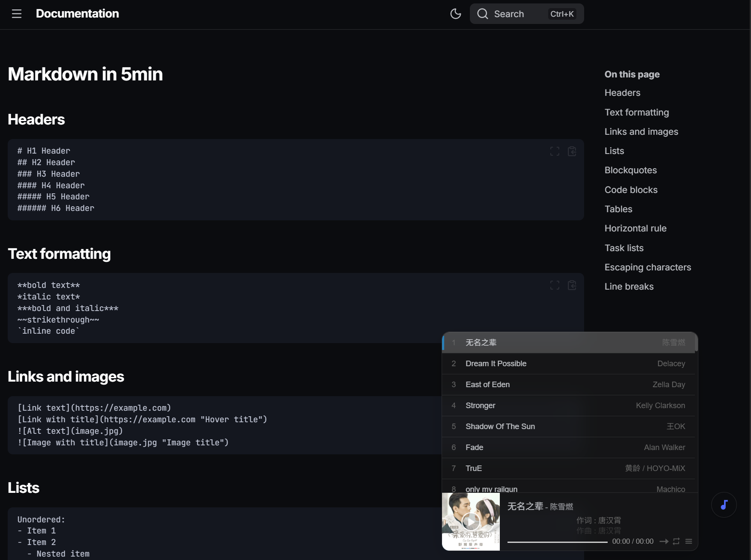Toggle the loop repeat icon
751x560 pixels.
(x=676, y=541)
